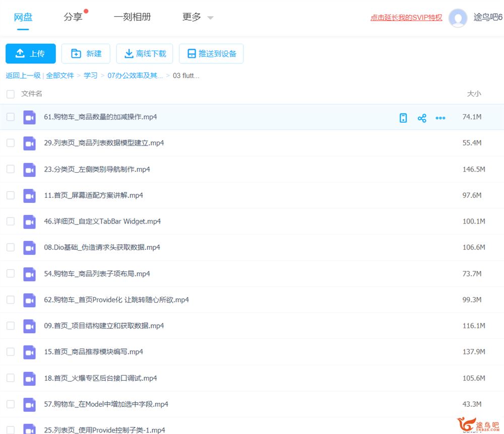
Task: Click the share icon on the highlighted file row
Action: point(422,118)
